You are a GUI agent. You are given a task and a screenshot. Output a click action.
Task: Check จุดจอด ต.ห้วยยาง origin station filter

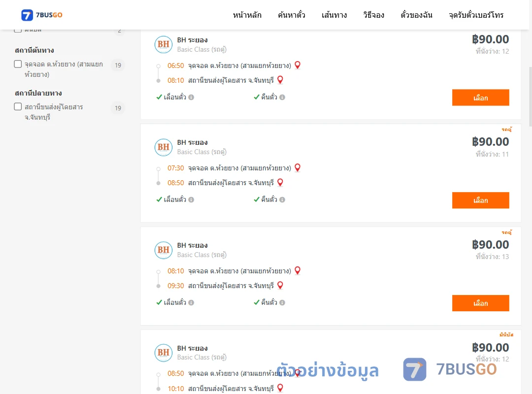click(18, 64)
